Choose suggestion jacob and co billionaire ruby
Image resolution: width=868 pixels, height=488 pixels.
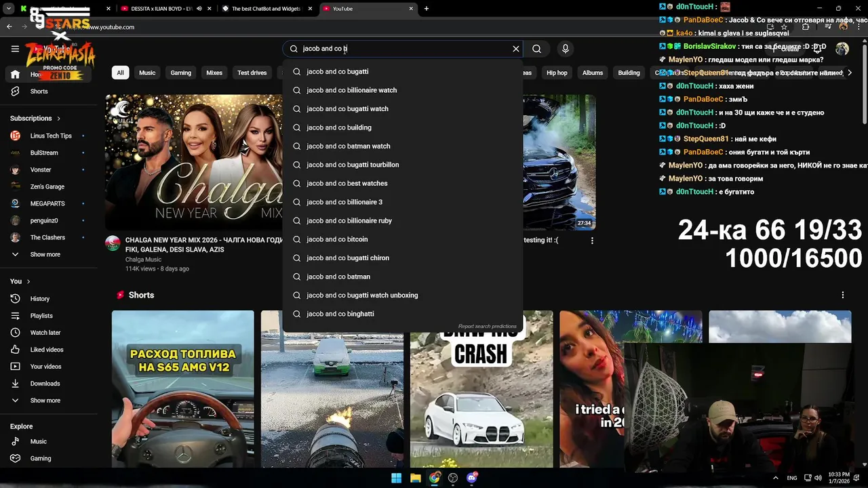tap(403, 221)
